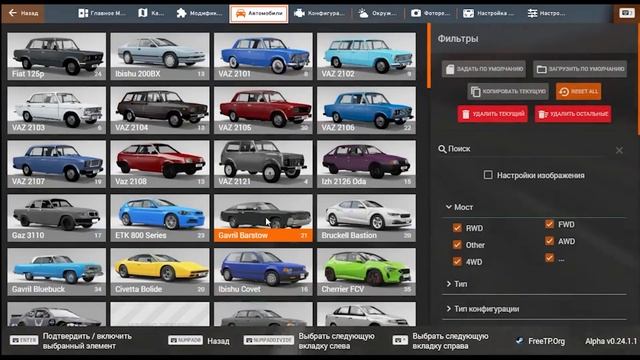640x360 pixels.
Task: Click Выбрать следующую вкладку слева hint
Action: [309, 341]
